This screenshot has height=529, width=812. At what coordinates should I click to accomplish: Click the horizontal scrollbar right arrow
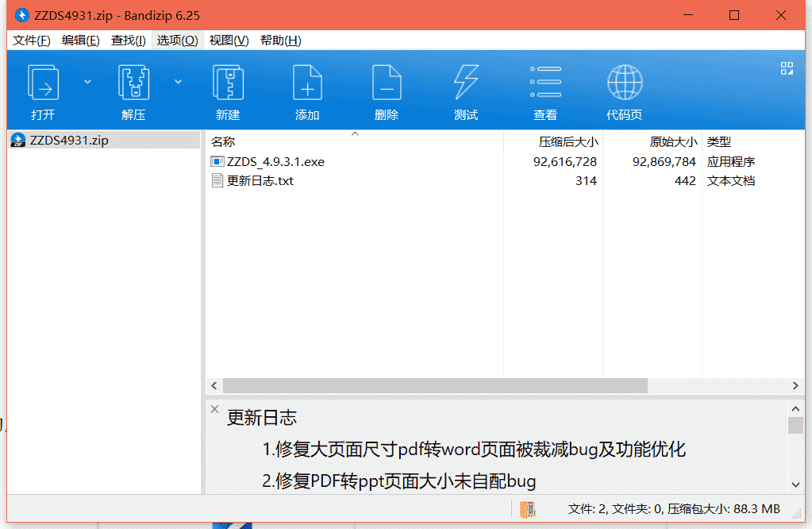[795, 385]
